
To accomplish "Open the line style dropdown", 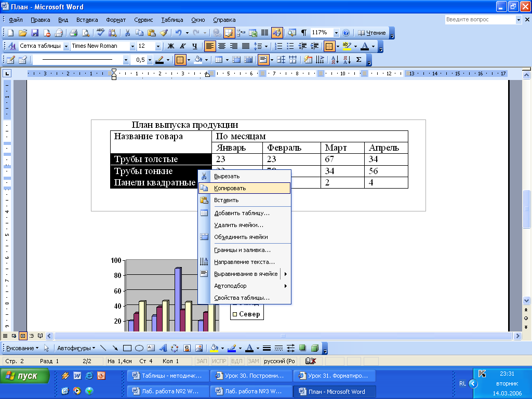I will 126,60.
